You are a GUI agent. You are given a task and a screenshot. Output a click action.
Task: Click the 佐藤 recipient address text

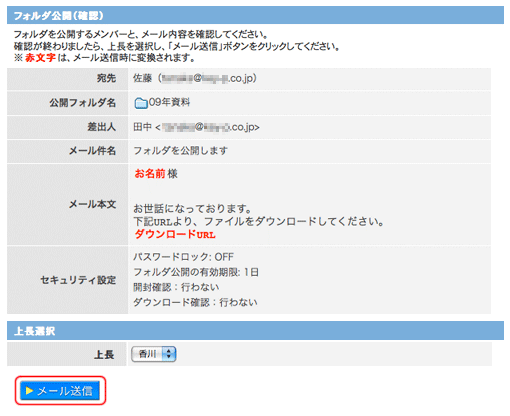click(195, 78)
